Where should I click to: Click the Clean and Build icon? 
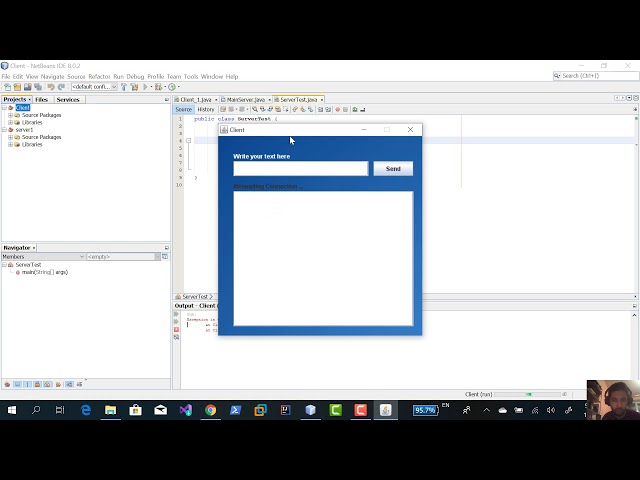(134, 87)
